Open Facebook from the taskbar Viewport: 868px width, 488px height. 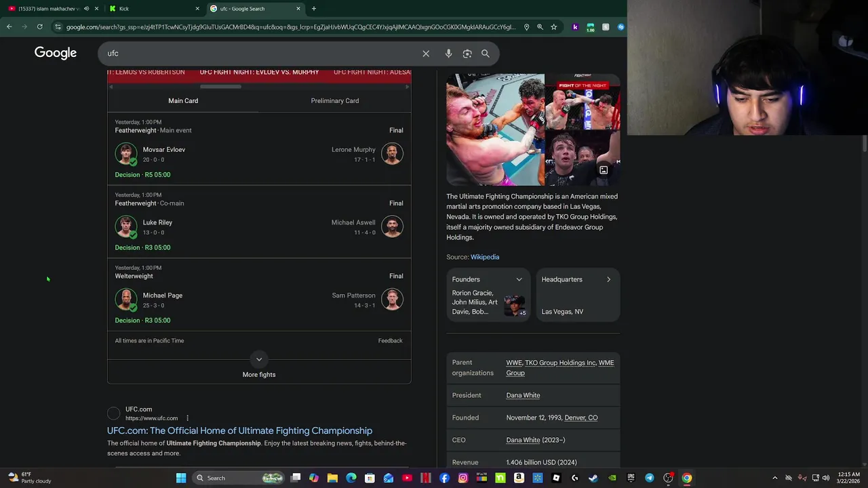pyautogui.click(x=444, y=478)
